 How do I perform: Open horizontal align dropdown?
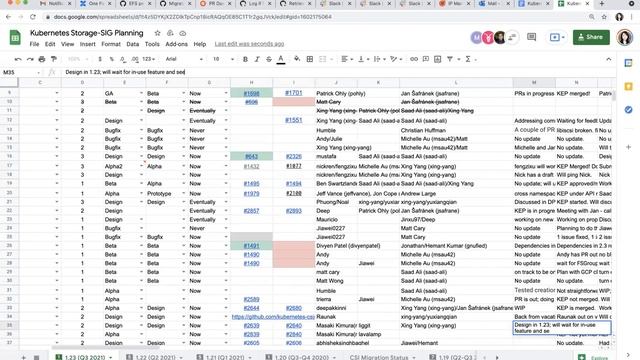(347, 59)
